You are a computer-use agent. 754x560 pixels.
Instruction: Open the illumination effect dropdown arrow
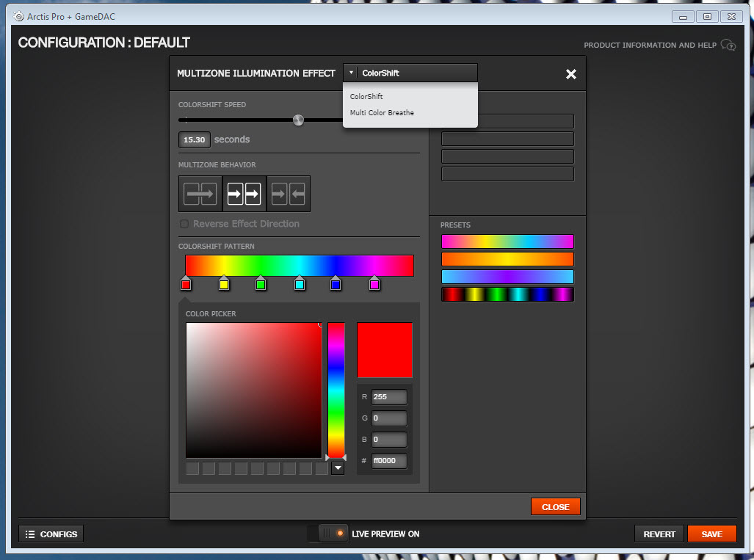[x=351, y=73]
